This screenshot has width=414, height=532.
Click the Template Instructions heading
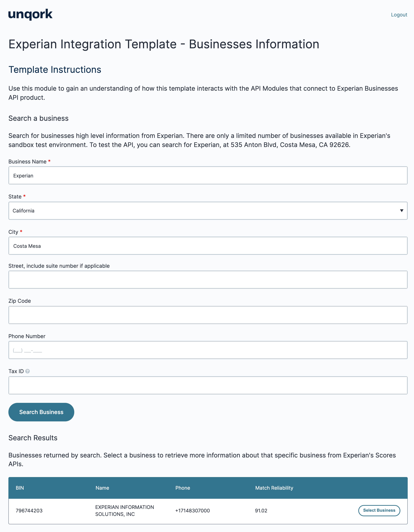[x=55, y=70]
